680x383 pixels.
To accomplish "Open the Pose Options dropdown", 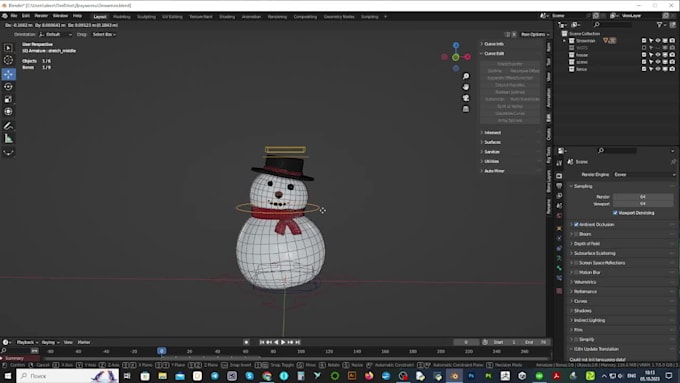I will (x=535, y=34).
